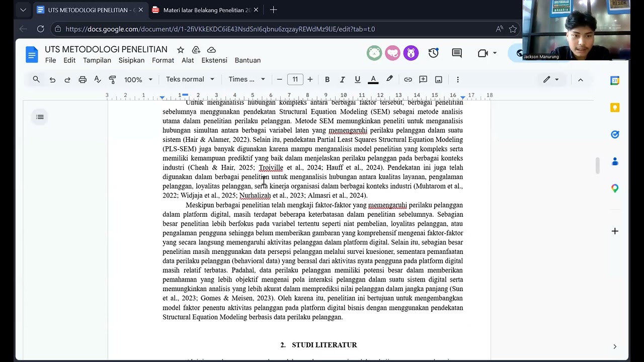Open the File menu
The width and height of the screenshot is (644, 362).
50,60
